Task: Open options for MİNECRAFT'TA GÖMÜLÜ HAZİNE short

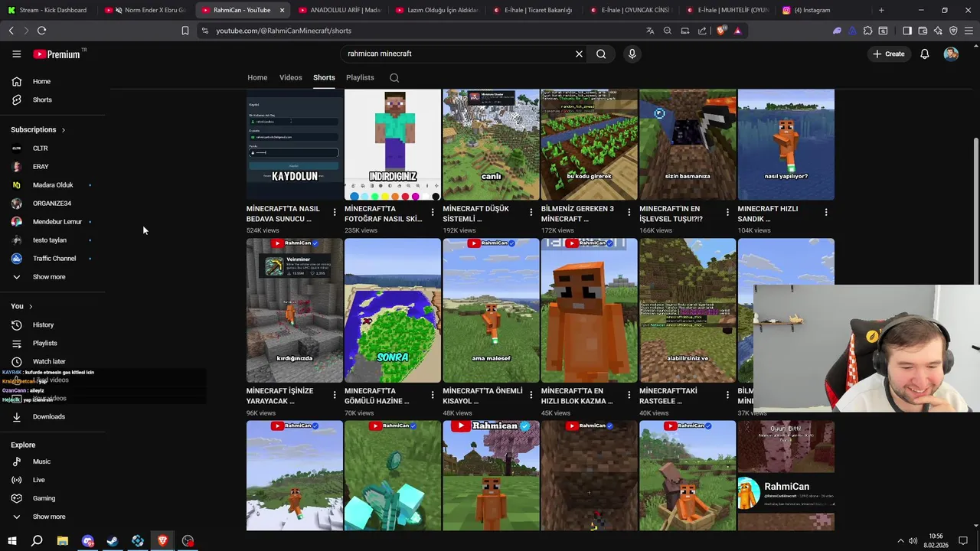Action: tap(433, 394)
